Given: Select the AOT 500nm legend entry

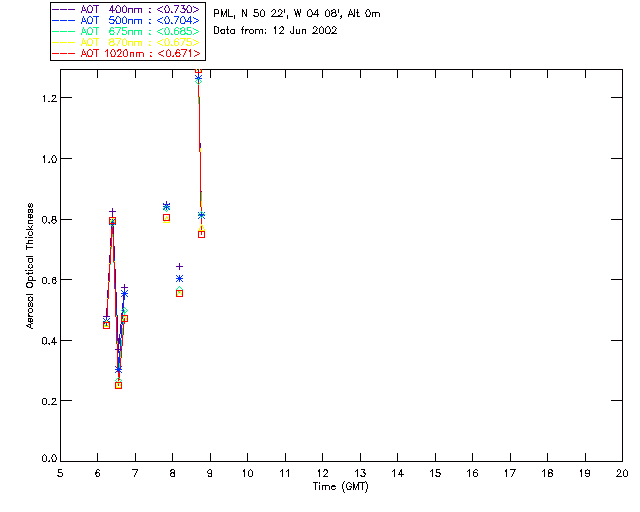Looking at the screenshot, I should click(127, 20).
